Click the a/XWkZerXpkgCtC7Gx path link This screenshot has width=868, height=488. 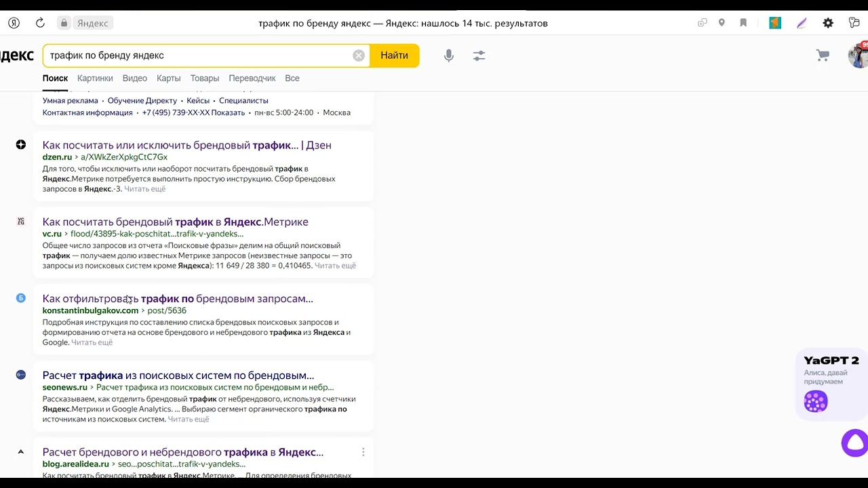tap(124, 157)
